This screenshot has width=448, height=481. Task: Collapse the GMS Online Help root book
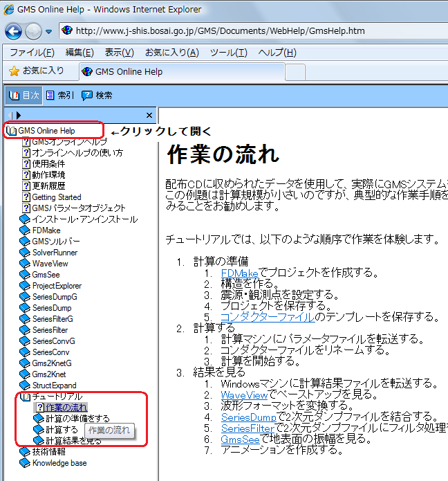pos(11,130)
